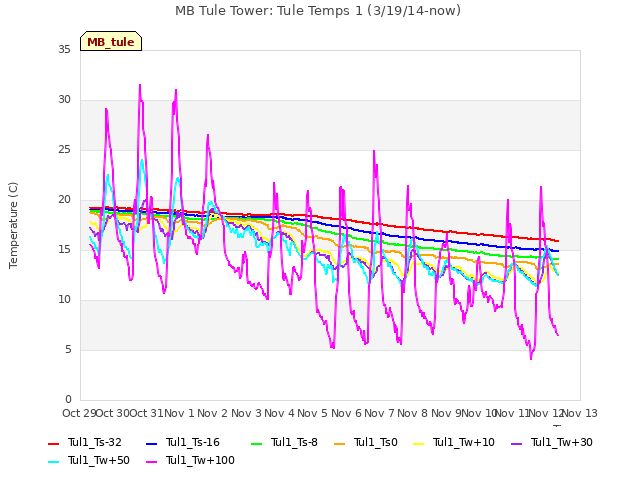Click the 35 y-axis tick label
The height and width of the screenshot is (480, 640).
(x=64, y=50)
